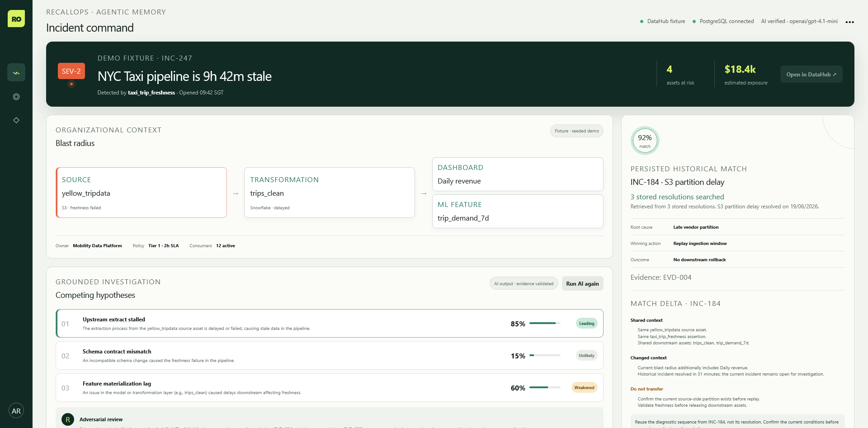This screenshot has width=868, height=428.
Task: Open the three-dot overflow menu
Action: (850, 22)
